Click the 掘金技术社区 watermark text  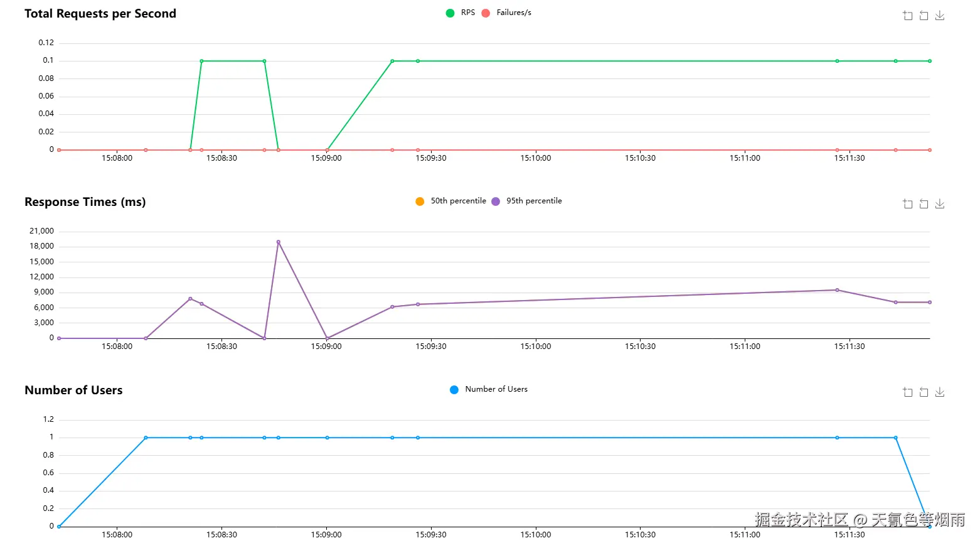(x=801, y=520)
